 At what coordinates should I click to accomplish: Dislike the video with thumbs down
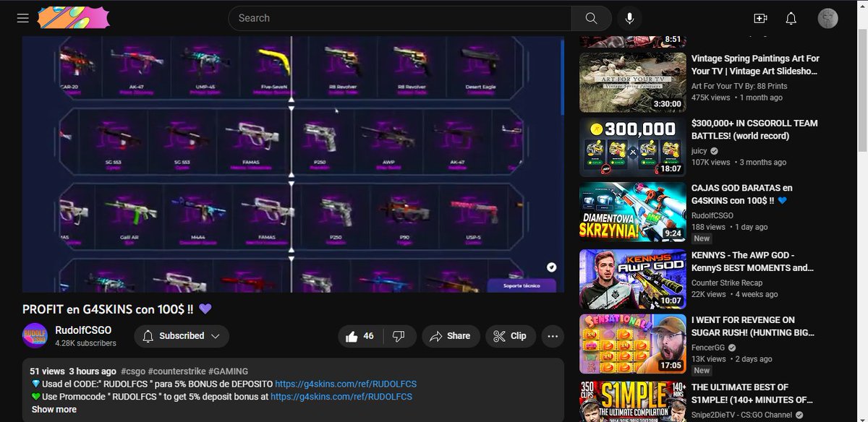pyautogui.click(x=399, y=336)
